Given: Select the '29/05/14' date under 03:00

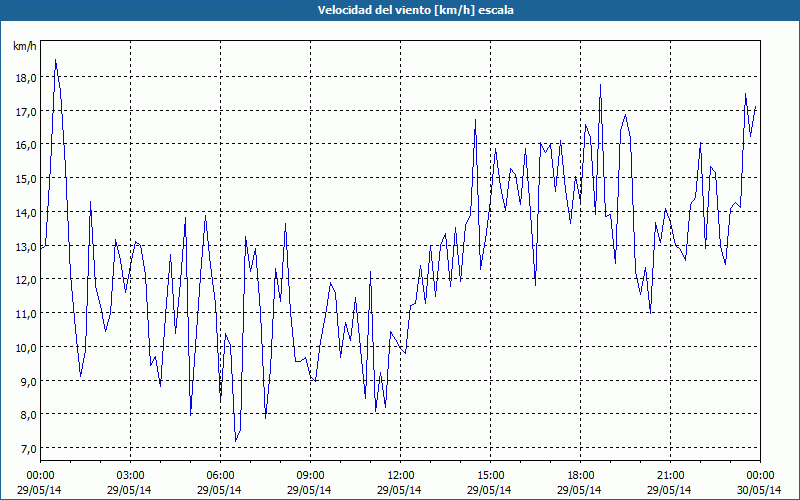Looking at the screenshot, I should (130, 490).
